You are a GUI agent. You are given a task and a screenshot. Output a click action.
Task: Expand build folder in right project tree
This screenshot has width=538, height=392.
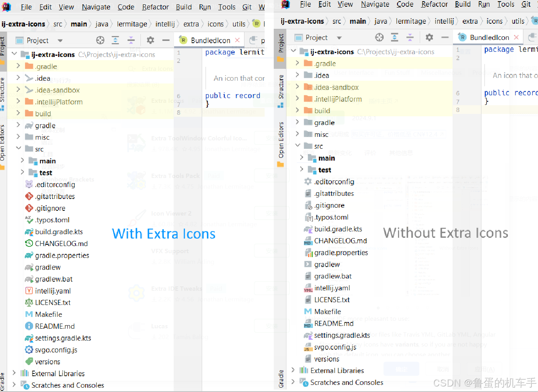[x=297, y=110]
